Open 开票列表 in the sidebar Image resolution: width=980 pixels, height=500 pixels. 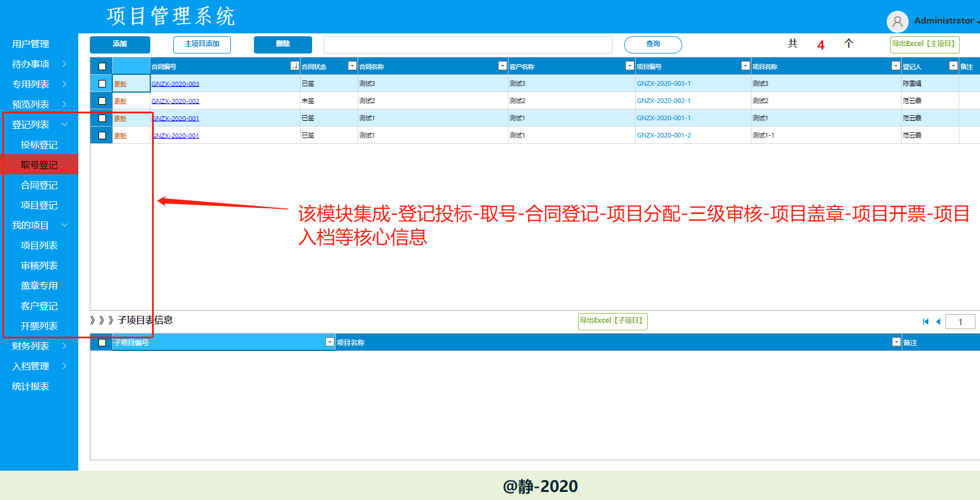[x=39, y=326]
